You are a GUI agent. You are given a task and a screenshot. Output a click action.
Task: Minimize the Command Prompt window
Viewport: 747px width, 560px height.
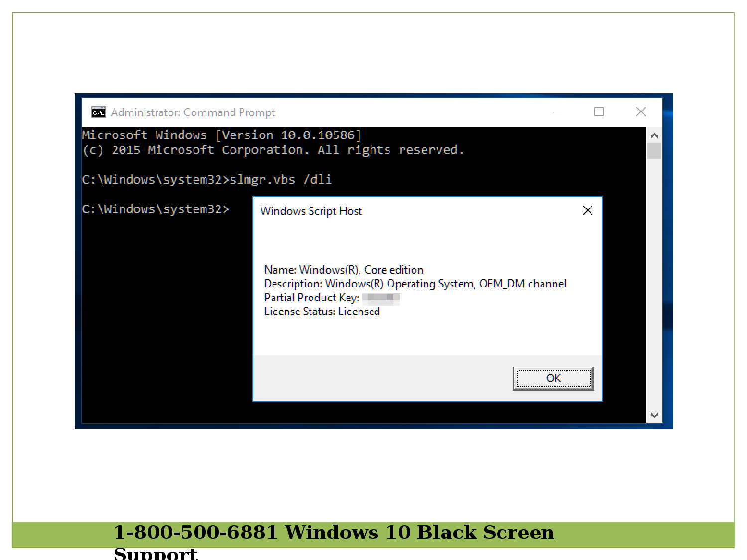tap(557, 112)
